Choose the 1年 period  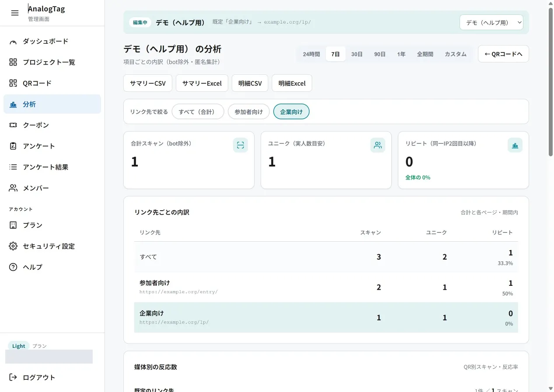pyautogui.click(x=401, y=54)
